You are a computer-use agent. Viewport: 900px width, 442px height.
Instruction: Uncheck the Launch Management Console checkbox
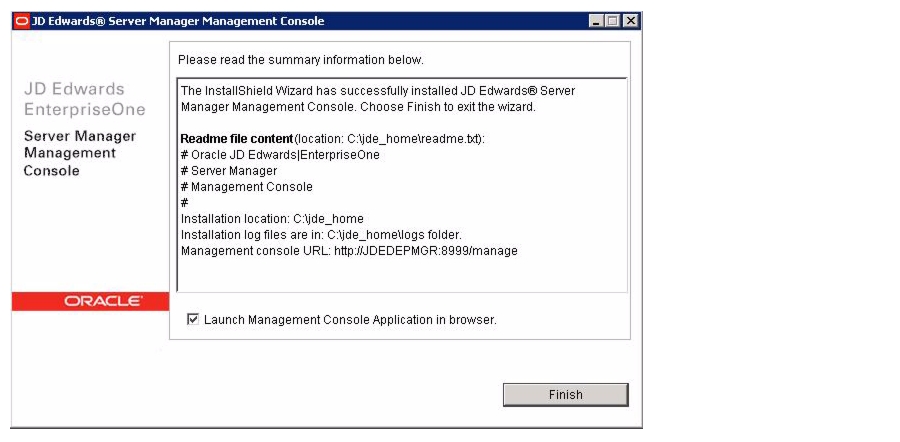click(x=193, y=319)
